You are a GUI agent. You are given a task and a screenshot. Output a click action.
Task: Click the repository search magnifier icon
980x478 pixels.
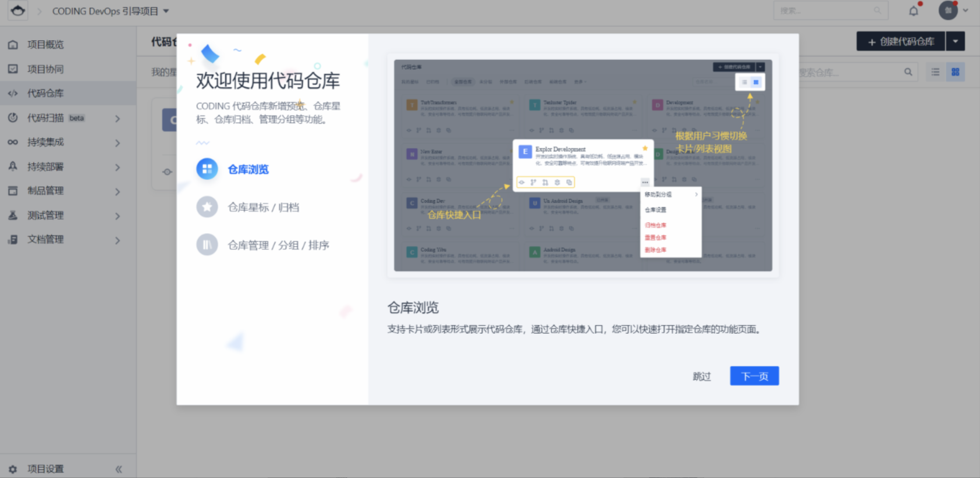click(x=908, y=72)
